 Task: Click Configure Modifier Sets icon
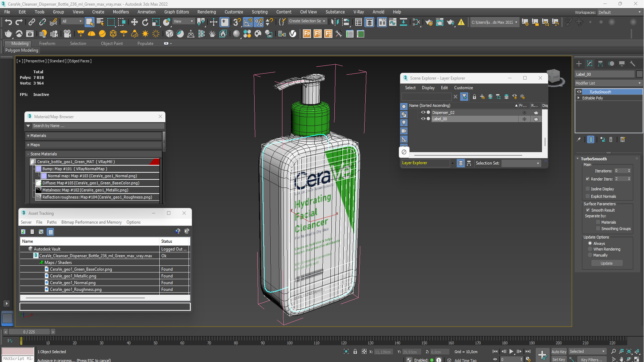pos(623,139)
